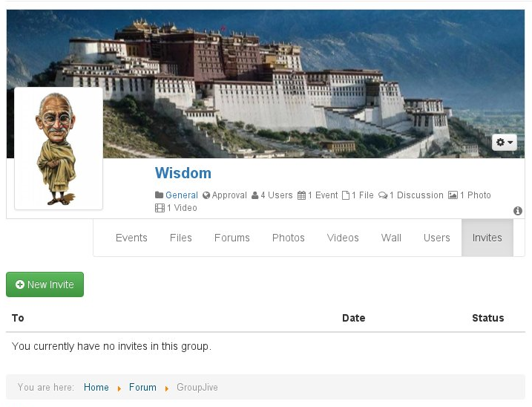Screen dimensions: 532x407
Task: Click the film strip Video icon
Action: coord(160,208)
